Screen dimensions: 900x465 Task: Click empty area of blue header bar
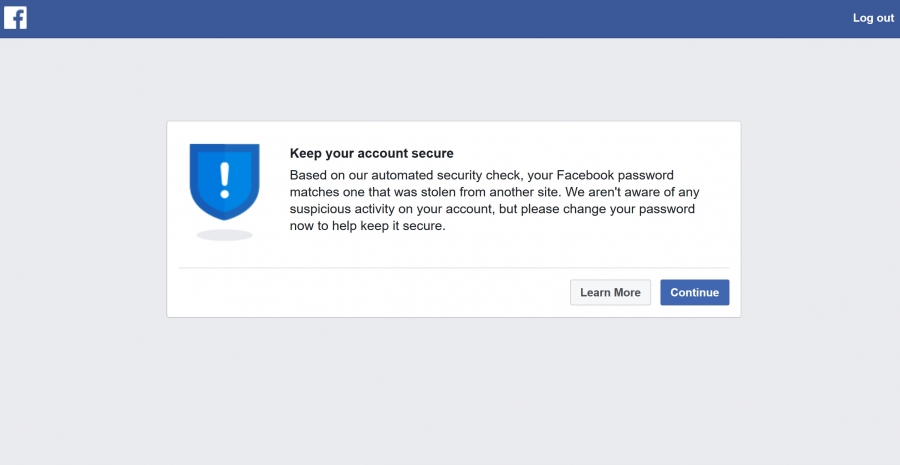click(436, 18)
